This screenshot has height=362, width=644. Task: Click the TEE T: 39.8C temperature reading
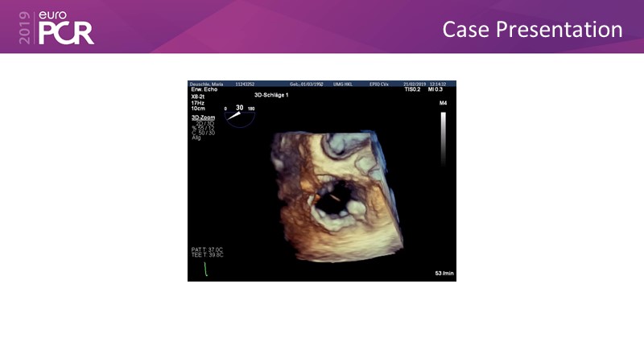click(x=208, y=255)
